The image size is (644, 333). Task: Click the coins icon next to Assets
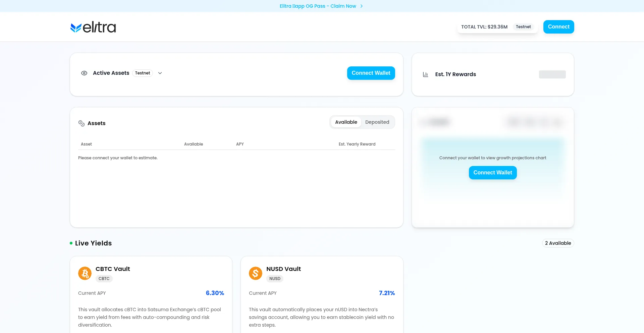[x=81, y=123]
